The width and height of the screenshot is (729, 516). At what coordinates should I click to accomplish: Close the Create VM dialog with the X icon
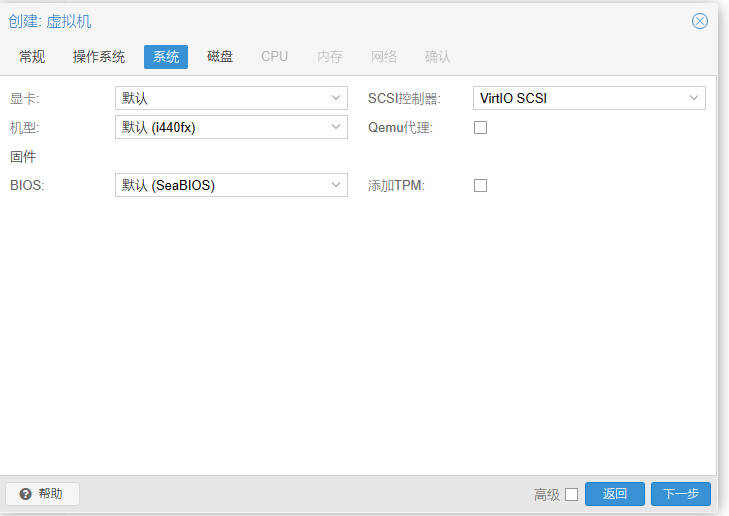pos(700,21)
